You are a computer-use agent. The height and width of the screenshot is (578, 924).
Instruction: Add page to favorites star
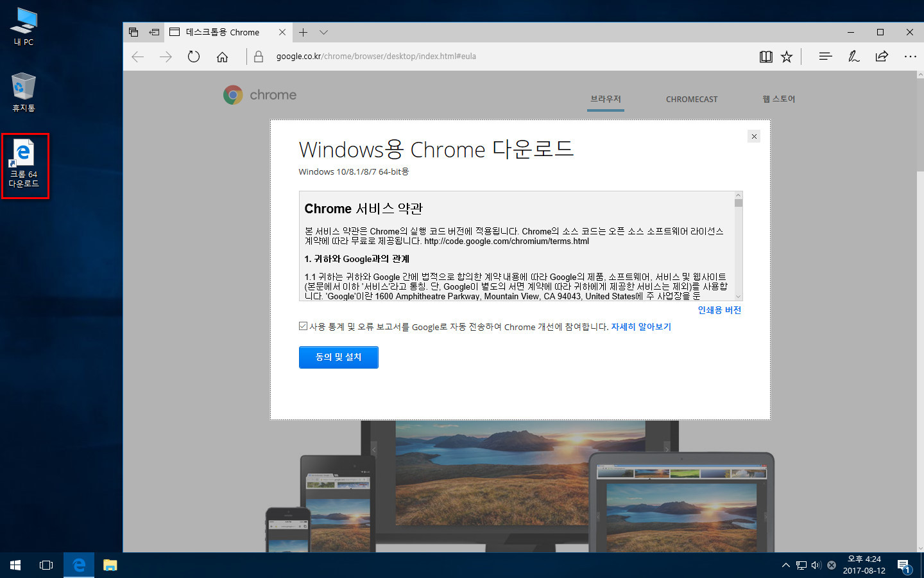[x=787, y=57]
